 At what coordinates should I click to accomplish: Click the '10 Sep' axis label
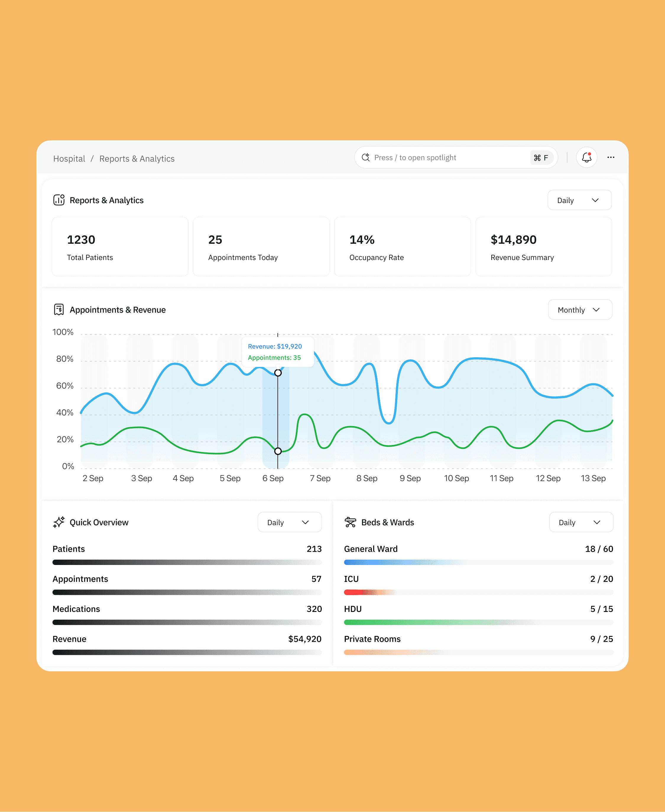point(456,478)
